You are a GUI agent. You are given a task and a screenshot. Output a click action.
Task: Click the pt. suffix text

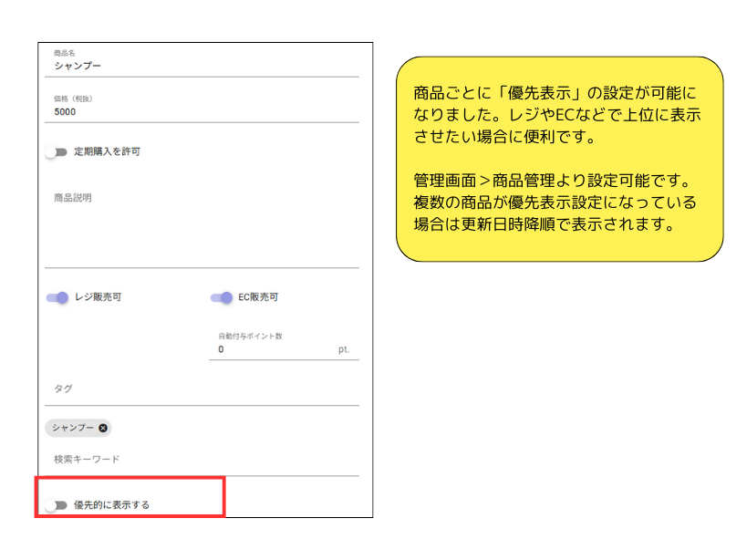(344, 349)
